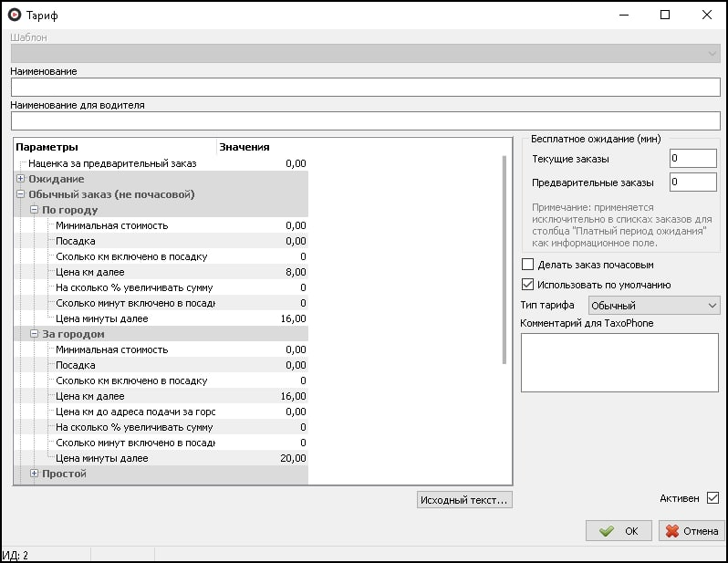This screenshot has width=728, height=563.
Task: Collapse the Обычный заказ (не почасовой) node
Action: (x=20, y=194)
